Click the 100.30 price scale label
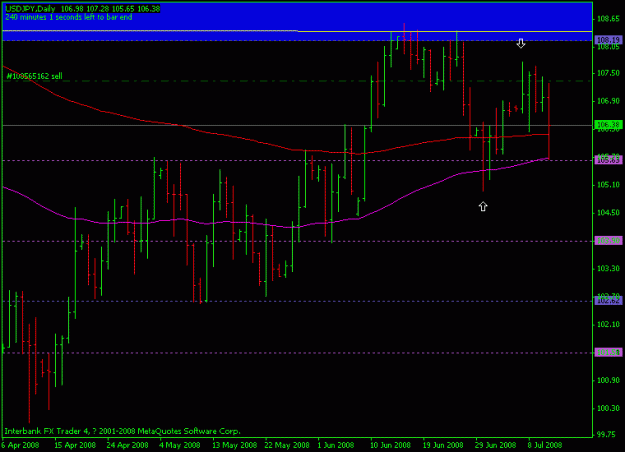The width and height of the screenshot is (625, 452). 608,408
